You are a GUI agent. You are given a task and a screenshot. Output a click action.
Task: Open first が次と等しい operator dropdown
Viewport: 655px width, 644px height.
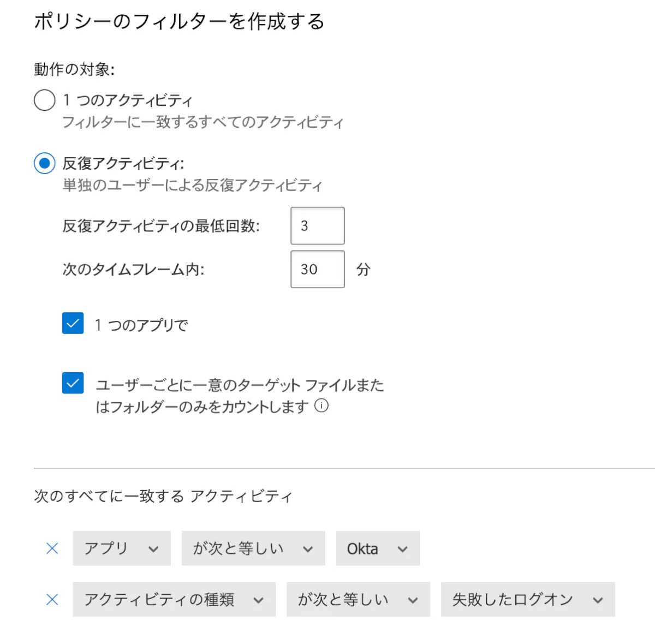pyautogui.click(x=253, y=548)
